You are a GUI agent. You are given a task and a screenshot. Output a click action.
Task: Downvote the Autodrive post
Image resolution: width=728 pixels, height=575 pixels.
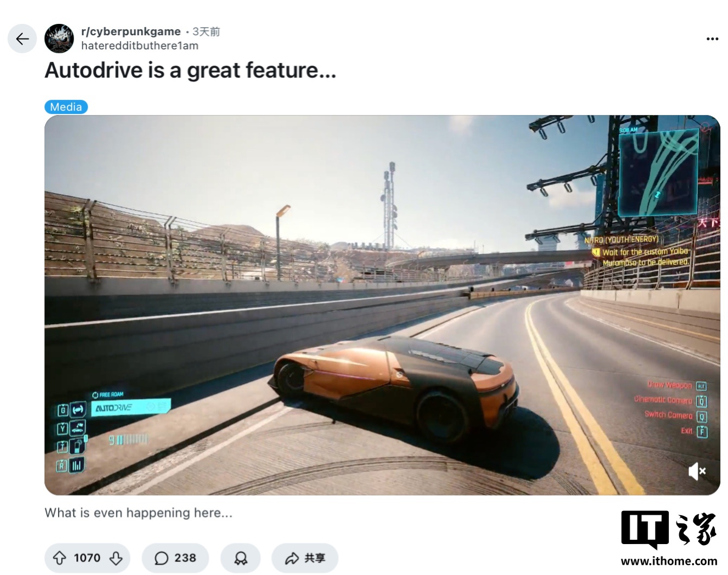(116, 558)
